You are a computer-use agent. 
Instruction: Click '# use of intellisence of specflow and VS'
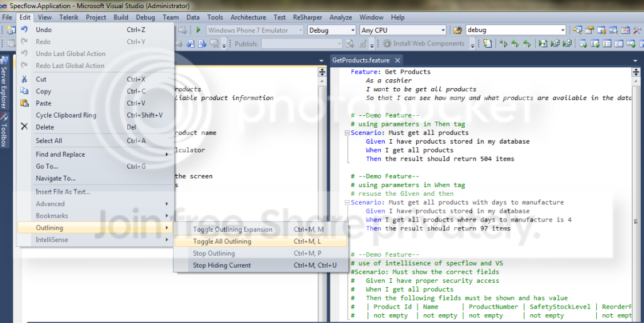[x=427, y=263]
